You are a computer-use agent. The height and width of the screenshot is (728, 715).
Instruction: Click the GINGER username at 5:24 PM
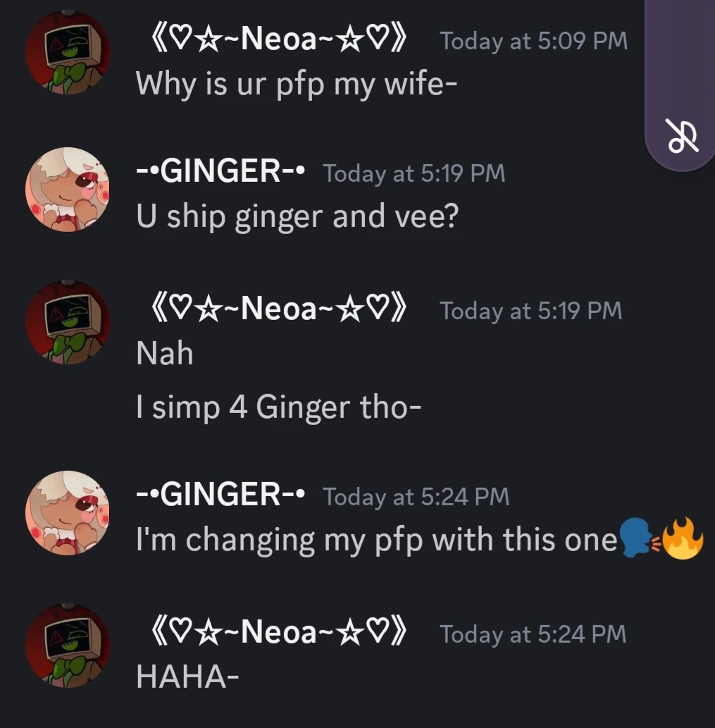(x=220, y=495)
